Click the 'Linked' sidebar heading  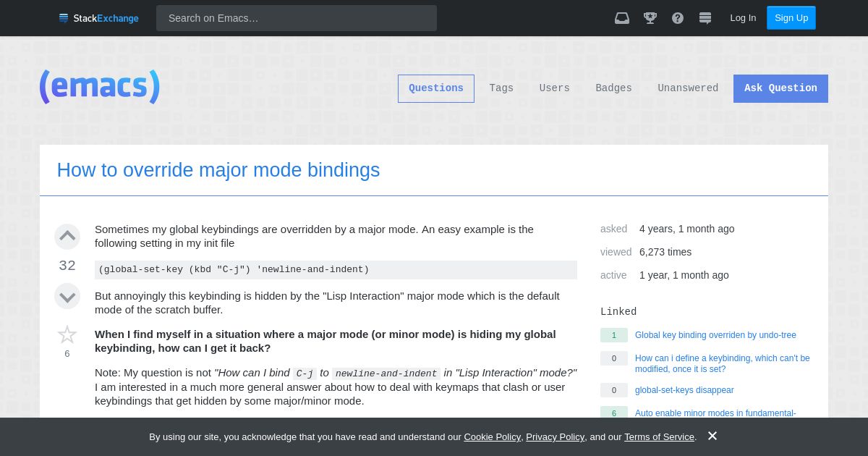click(618, 312)
